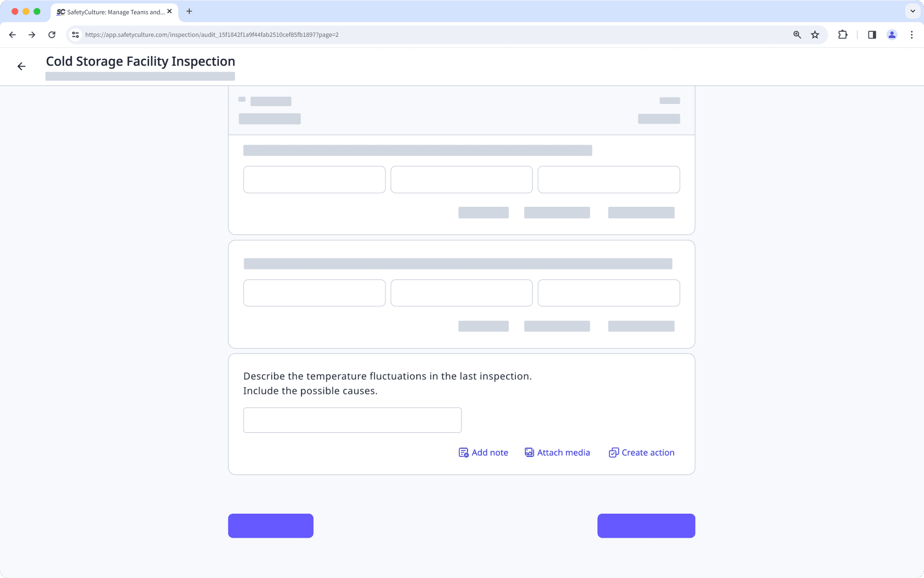The width and height of the screenshot is (924, 578).
Task: Click the site information icon in address bar
Action: pyautogui.click(x=75, y=34)
